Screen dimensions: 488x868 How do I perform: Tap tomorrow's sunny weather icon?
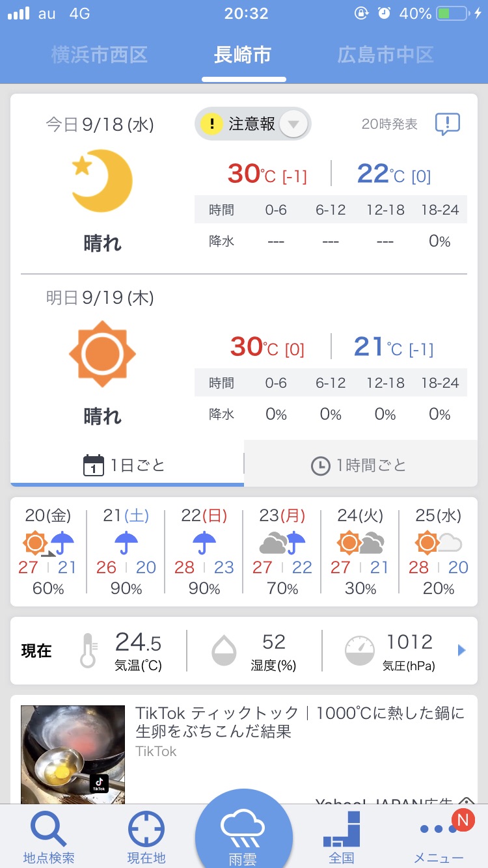click(102, 353)
